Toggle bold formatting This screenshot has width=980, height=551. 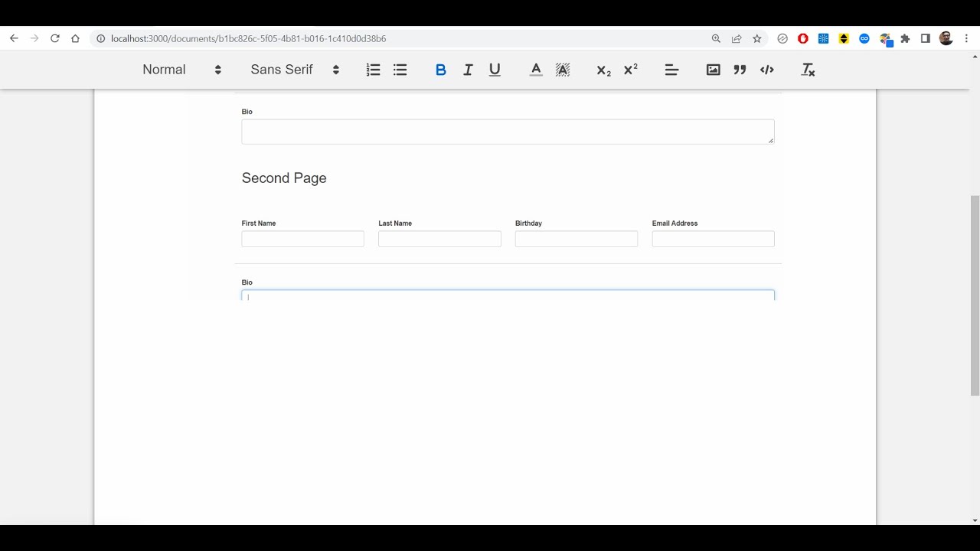coord(440,70)
